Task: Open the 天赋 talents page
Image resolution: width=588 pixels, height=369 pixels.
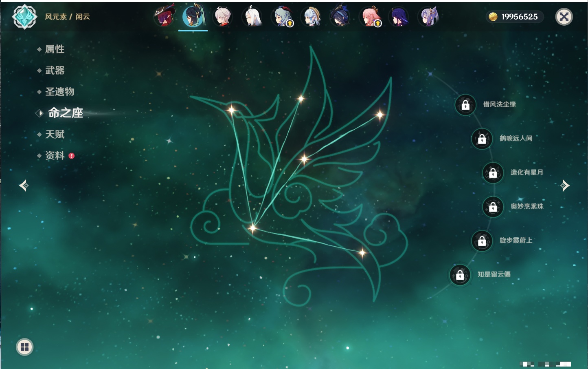Action: (55, 134)
